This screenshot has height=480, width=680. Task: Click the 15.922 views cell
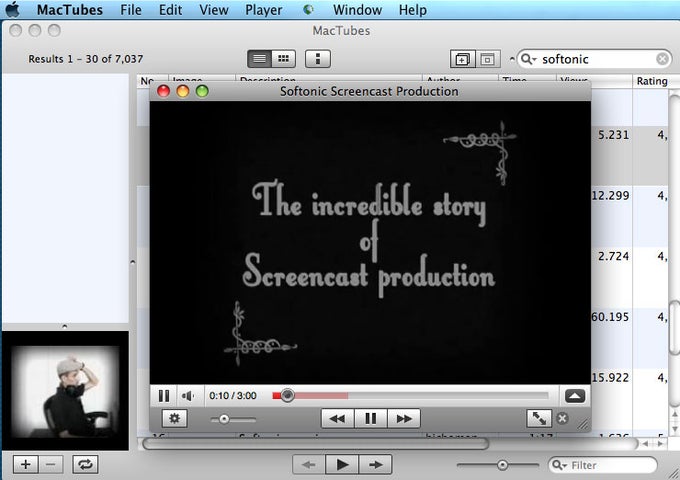click(x=610, y=378)
